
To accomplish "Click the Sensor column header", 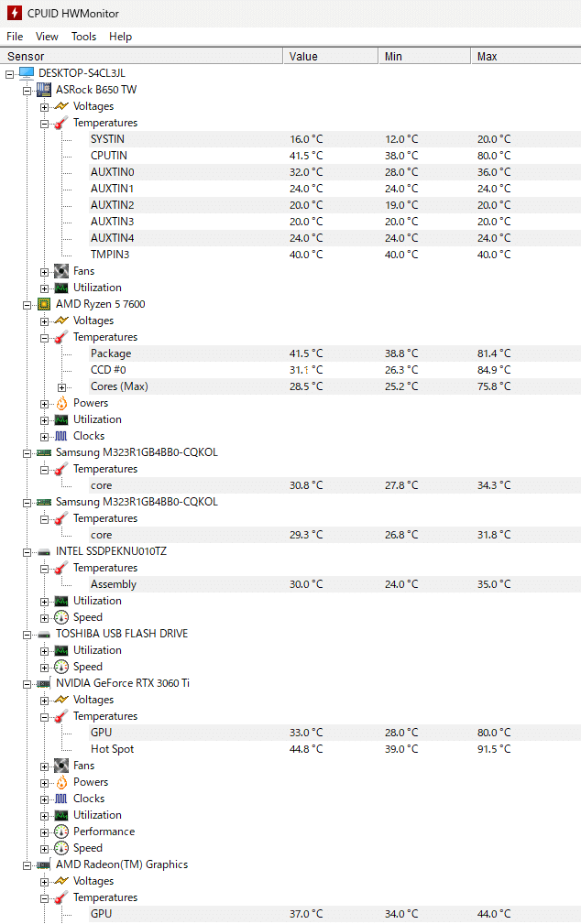I will pyautogui.click(x=141, y=56).
